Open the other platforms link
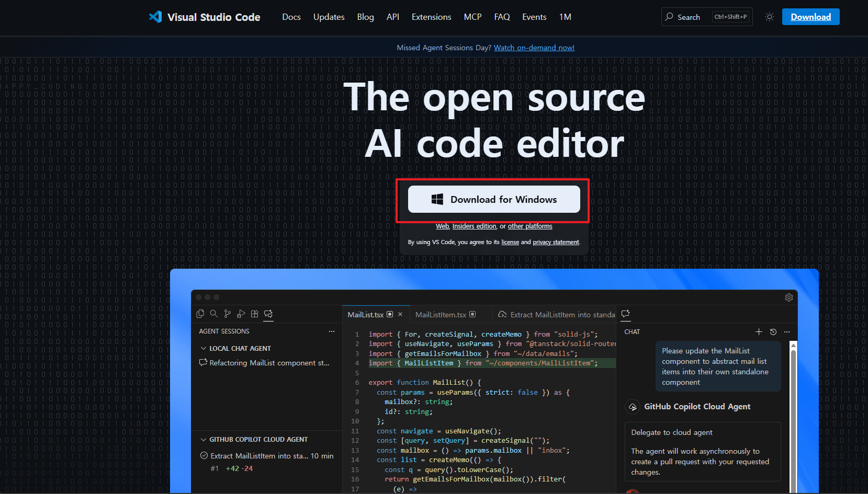The image size is (868, 494). point(530,226)
